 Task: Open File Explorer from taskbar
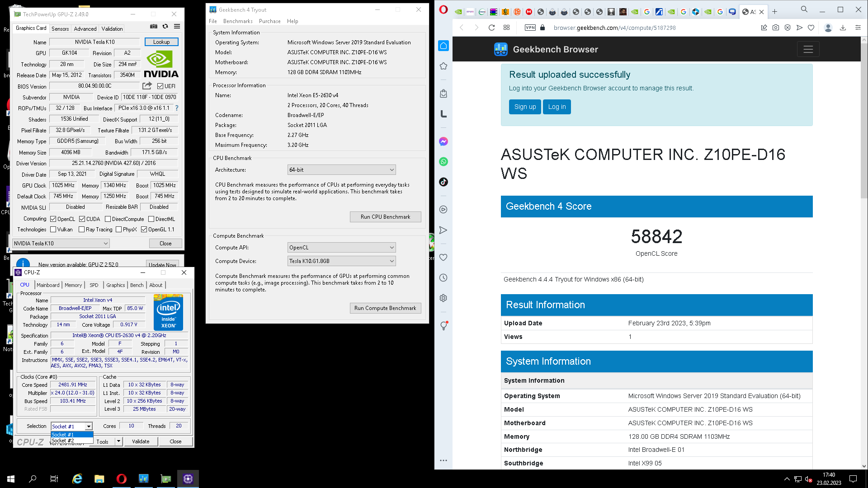[99, 479]
